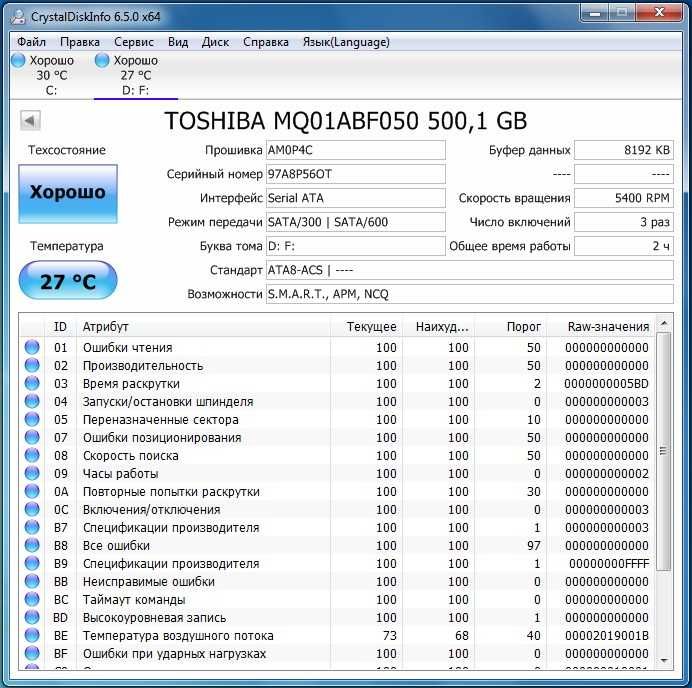Click the disk title TOSHIBA MQ01ABF050 500,1 GB
Screen dimensions: 692x688
pos(346,120)
